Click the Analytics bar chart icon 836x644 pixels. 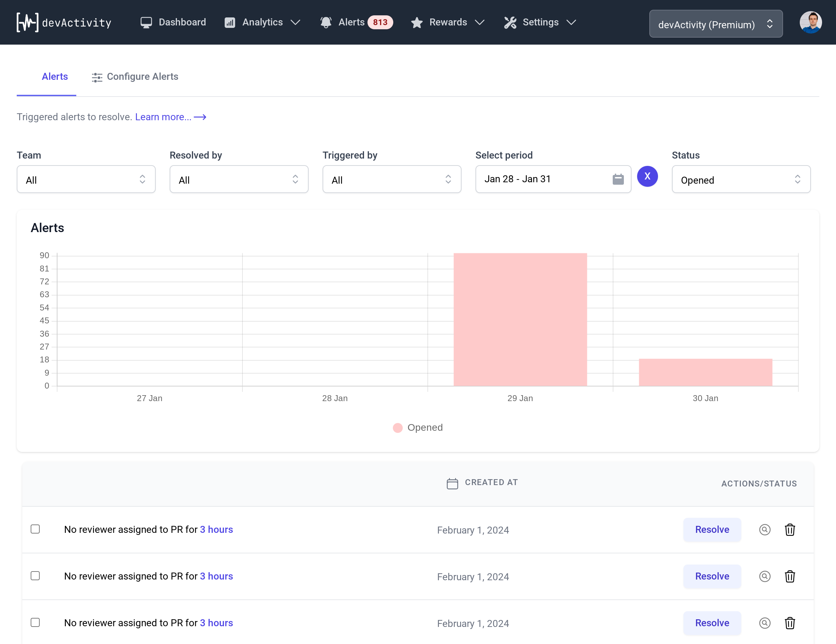point(230,23)
